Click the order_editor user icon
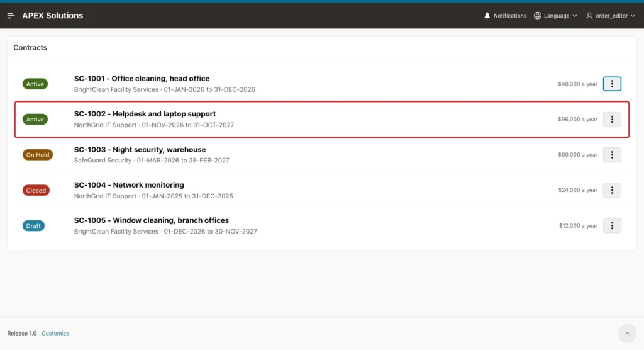This screenshot has width=644, height=350. tap(589, 16)
